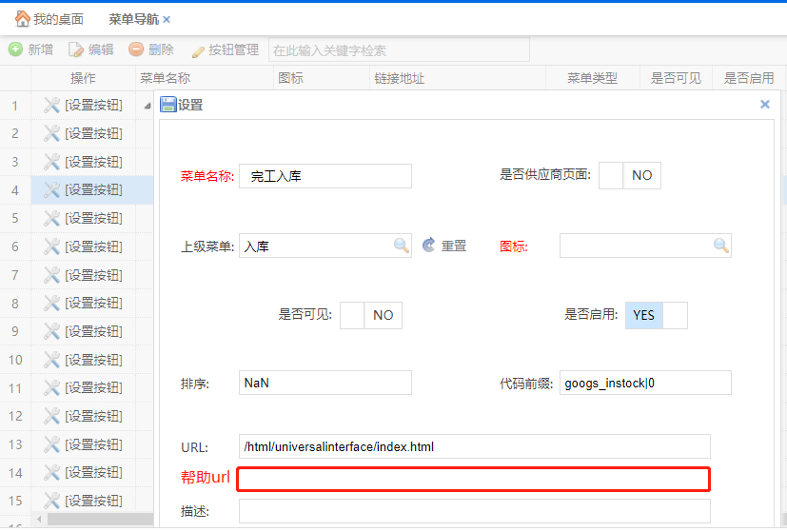Click the tools icon in row 1
787x532 pixels.
52,106
